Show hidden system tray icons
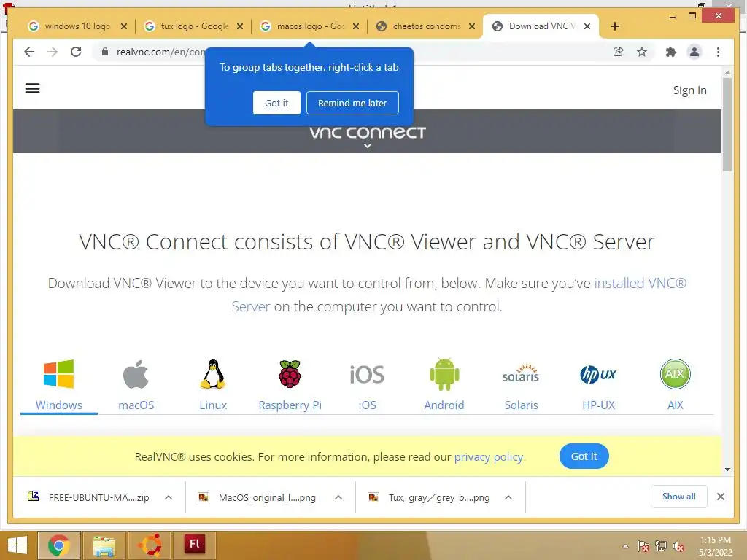 click(x=625, y=546)
